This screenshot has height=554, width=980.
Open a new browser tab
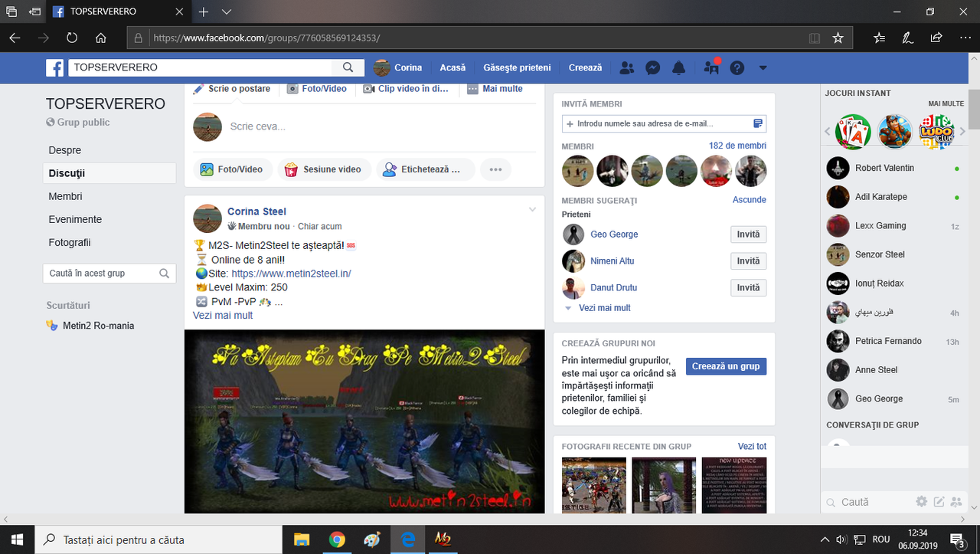pos(204,11)
